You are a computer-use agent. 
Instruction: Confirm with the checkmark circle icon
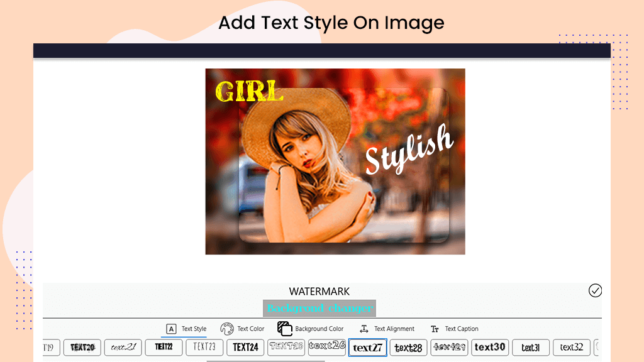595,290
